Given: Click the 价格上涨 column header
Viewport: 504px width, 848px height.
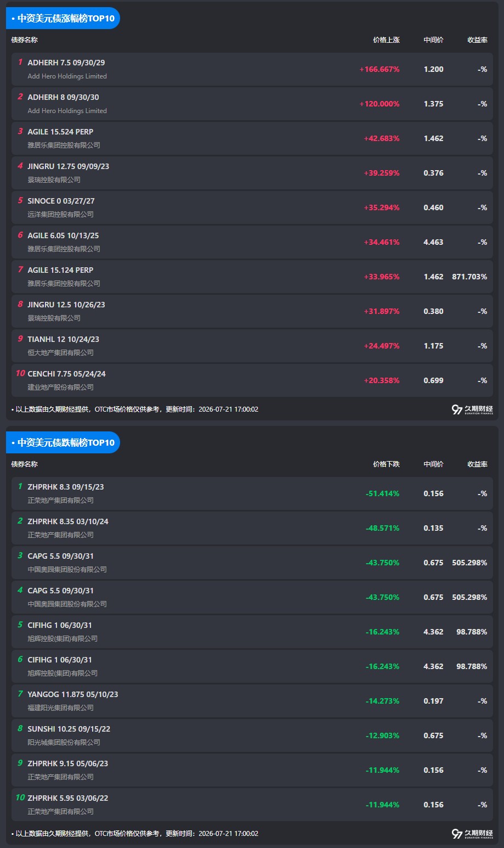Looking at the screenshot, I should pos(386,40).
